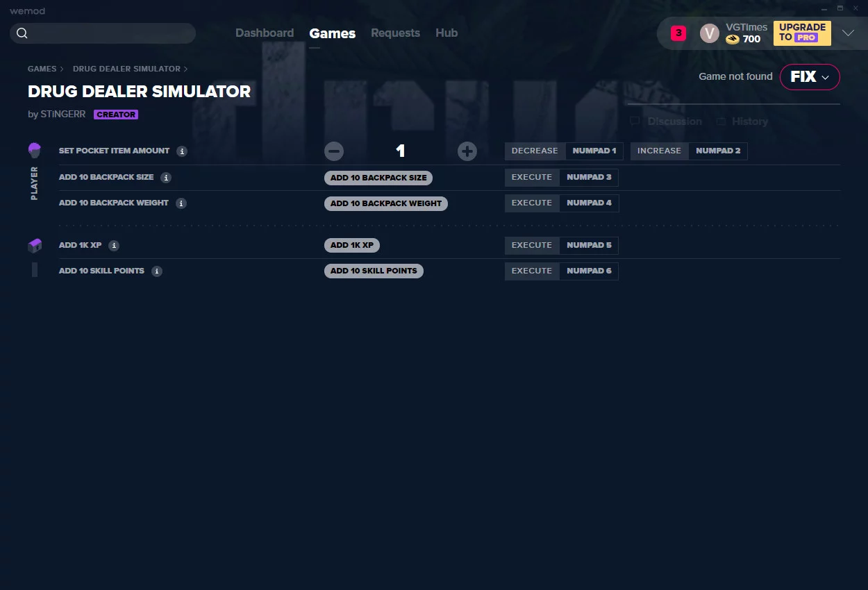The width and height of the screenshot is (868, 590).
Task: Click the coins icon beside 700
Action: pyautogui.click(x=733, y=40)
